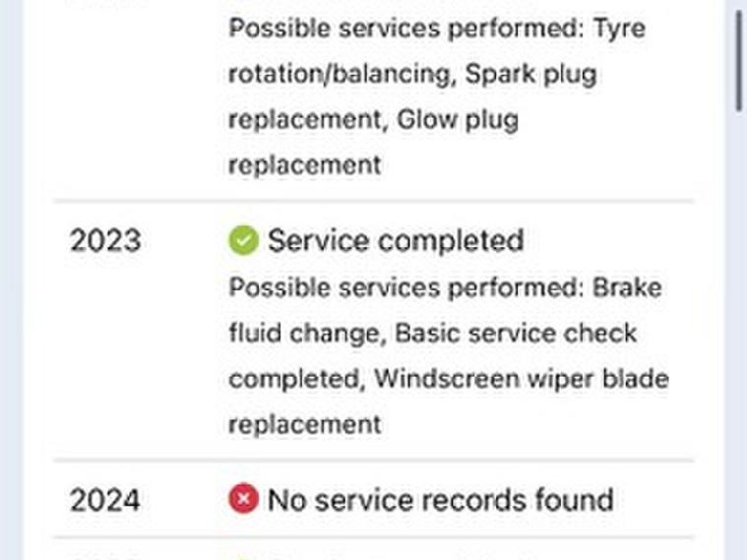Click "Basic service check" text

[x=516, y=333]
